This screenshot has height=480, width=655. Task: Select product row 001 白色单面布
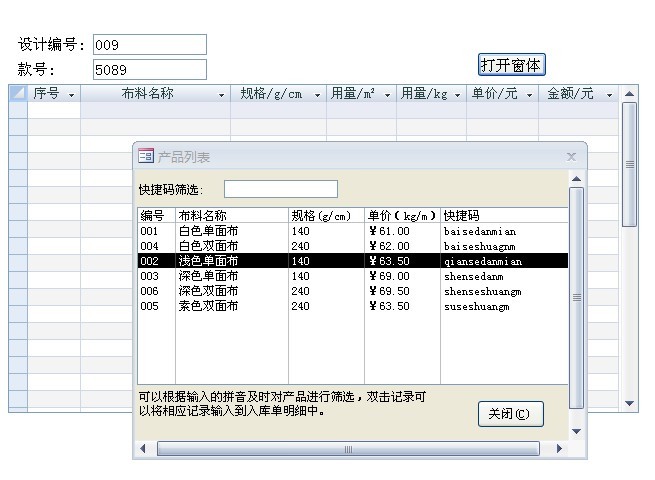click(x=353, y=231)
